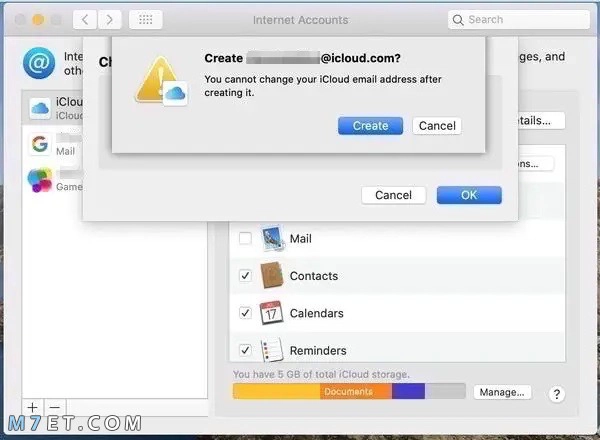The height and width of the screenshot is (440, 600).
Task: Click the purple storage bar segment
Action: 408,391
